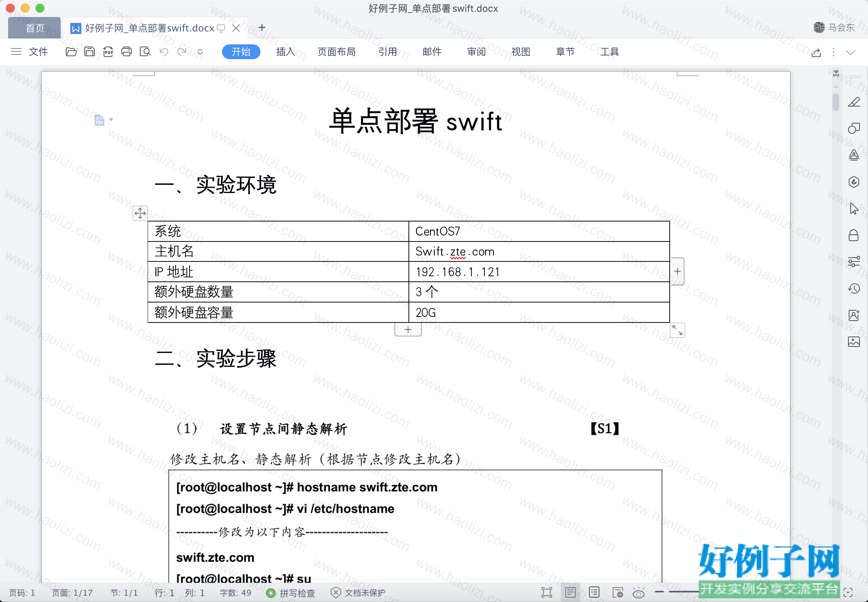Click the 单点部署 swift title

click(x=416, y=121)
